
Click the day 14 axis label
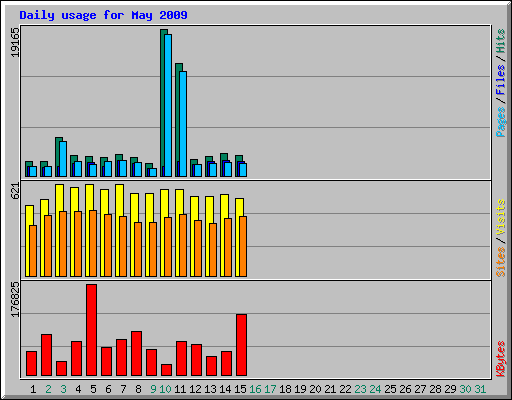pos(225,389)
